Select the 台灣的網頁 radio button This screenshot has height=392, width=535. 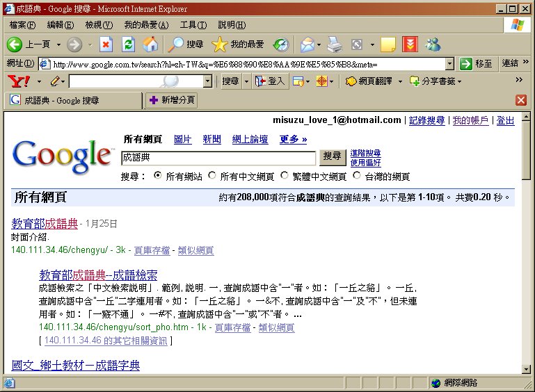coord(357,175)
